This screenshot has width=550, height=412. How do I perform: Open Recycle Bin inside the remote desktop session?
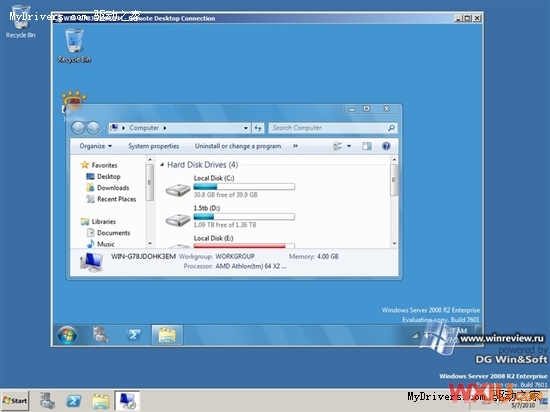tap(74, 46)
